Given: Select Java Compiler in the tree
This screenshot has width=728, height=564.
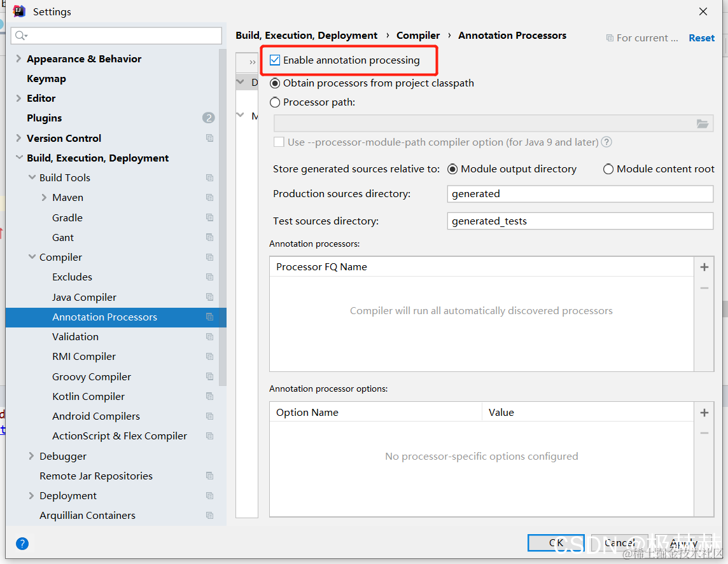Looking at the screenshot, I should point(84,297).
